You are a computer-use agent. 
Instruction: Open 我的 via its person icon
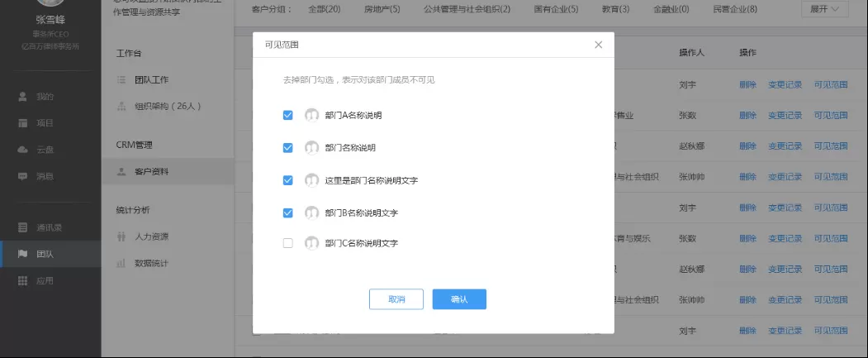tap(22, 97)
